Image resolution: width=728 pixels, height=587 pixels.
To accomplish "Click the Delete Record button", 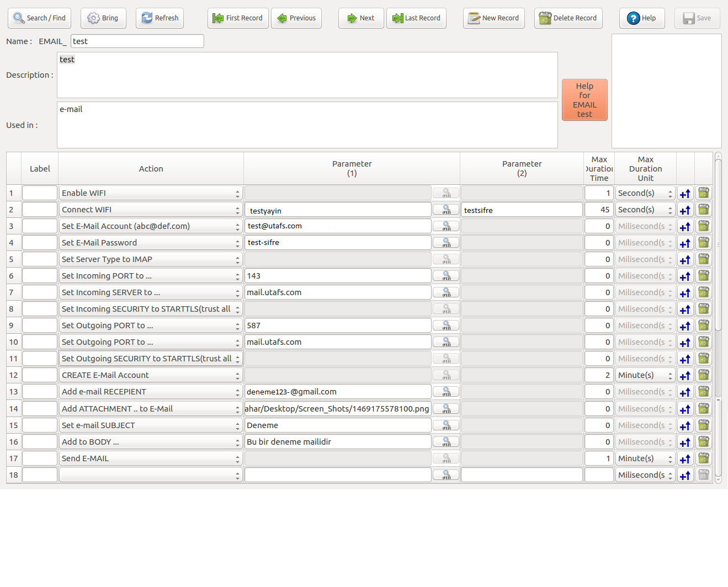I will 568,18.
